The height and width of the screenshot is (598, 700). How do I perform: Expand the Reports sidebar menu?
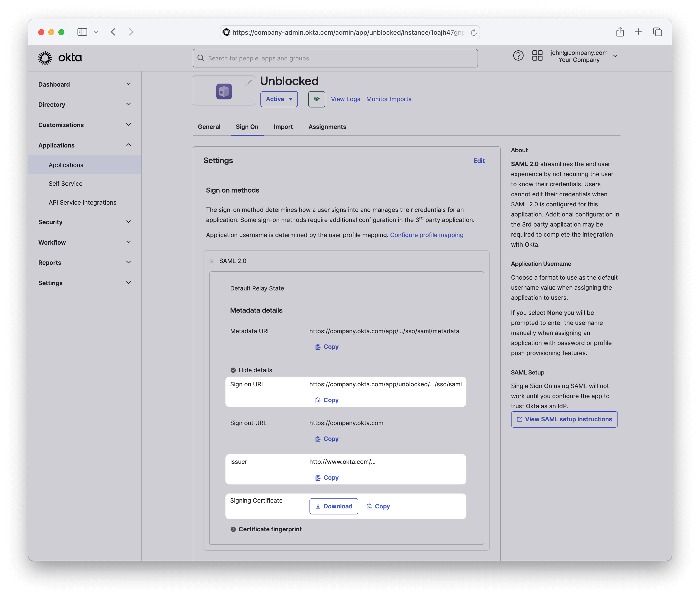tap(85, 262)
